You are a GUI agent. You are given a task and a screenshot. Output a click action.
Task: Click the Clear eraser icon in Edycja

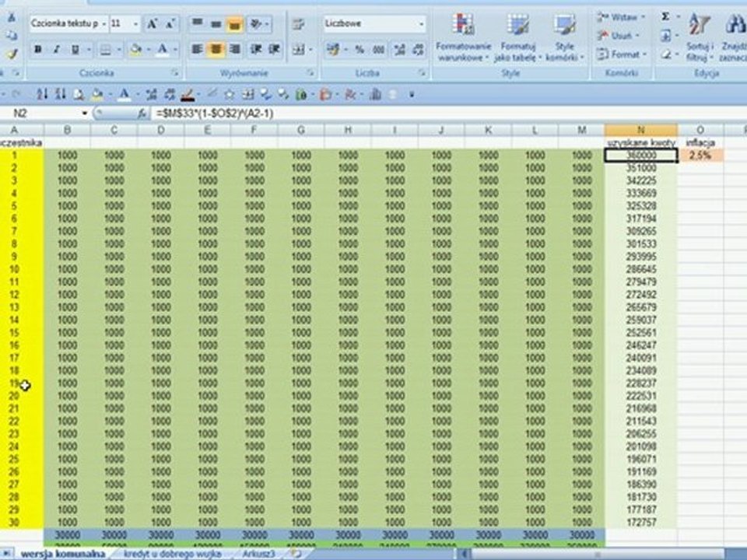(x=665, y=54)
